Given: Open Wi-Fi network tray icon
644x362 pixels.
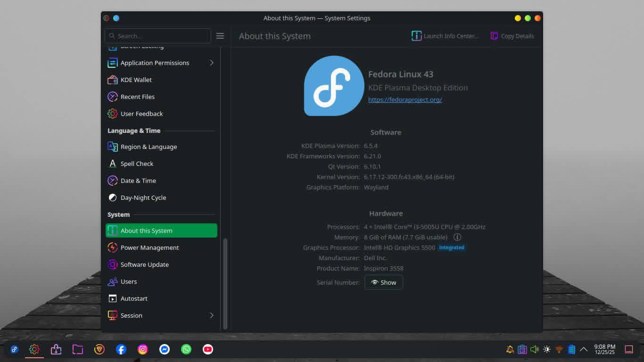Looking at the screenshot, I should click(x=559, y=349).
